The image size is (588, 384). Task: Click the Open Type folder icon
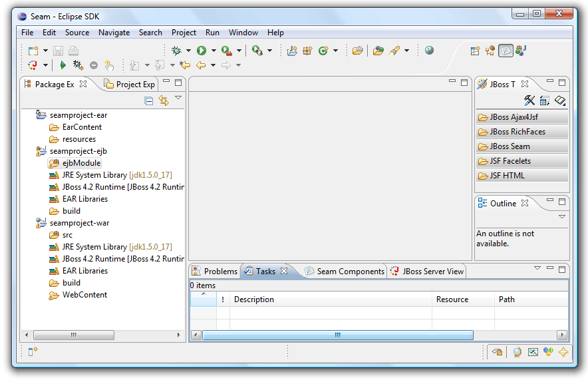[x=358, y=51]
